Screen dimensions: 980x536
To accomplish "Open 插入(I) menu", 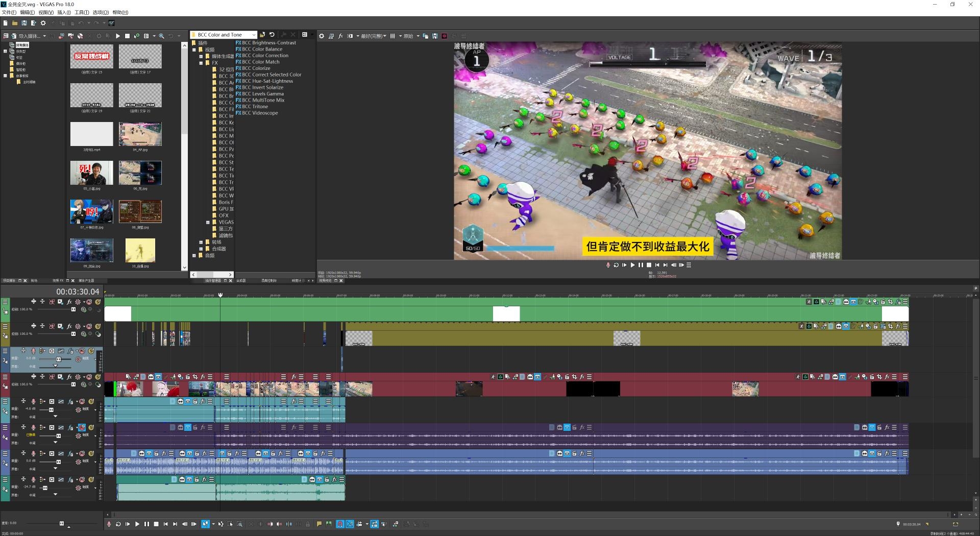I will [x=64, y=12].
